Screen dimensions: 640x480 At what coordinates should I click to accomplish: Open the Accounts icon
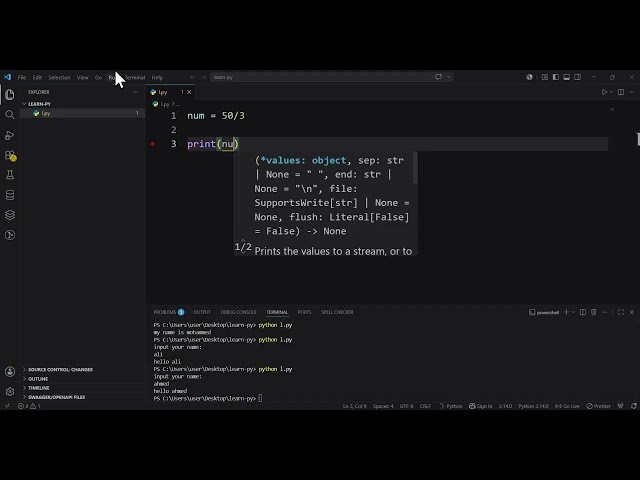[10, 372]
